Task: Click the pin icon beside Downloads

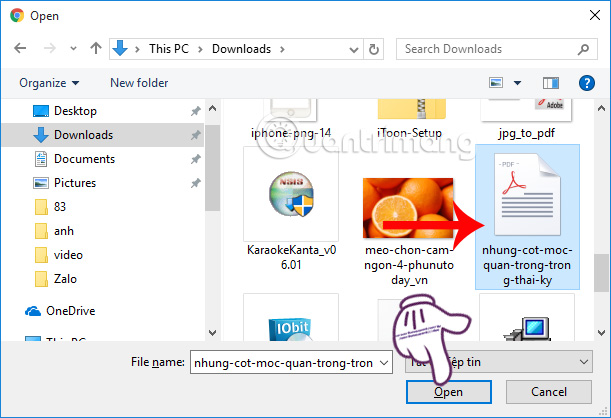Action: coord(195,135)
